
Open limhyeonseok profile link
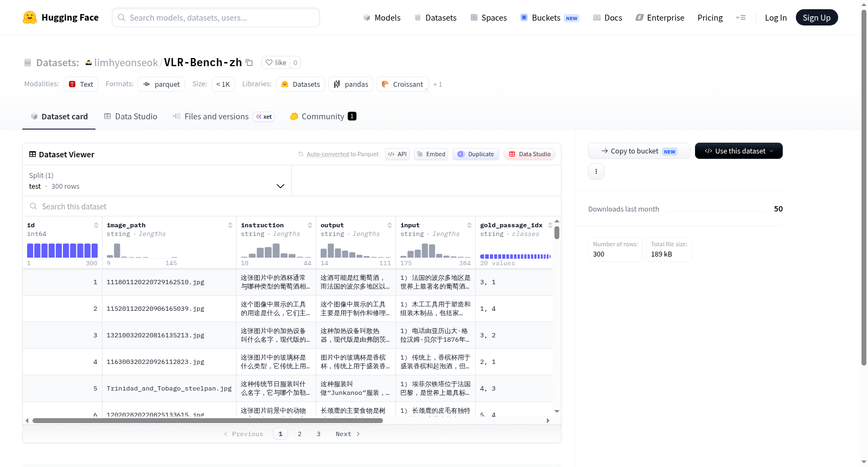(x=126, y=63)
